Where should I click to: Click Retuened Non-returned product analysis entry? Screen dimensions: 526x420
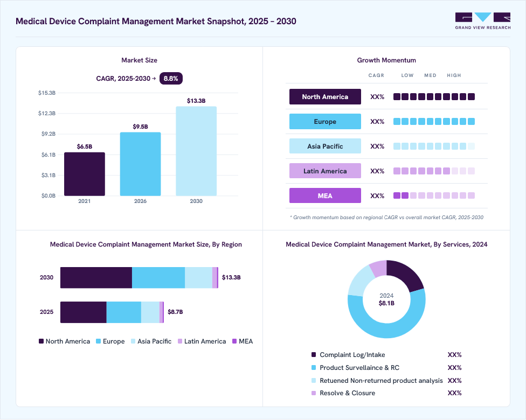click(377, 381)
